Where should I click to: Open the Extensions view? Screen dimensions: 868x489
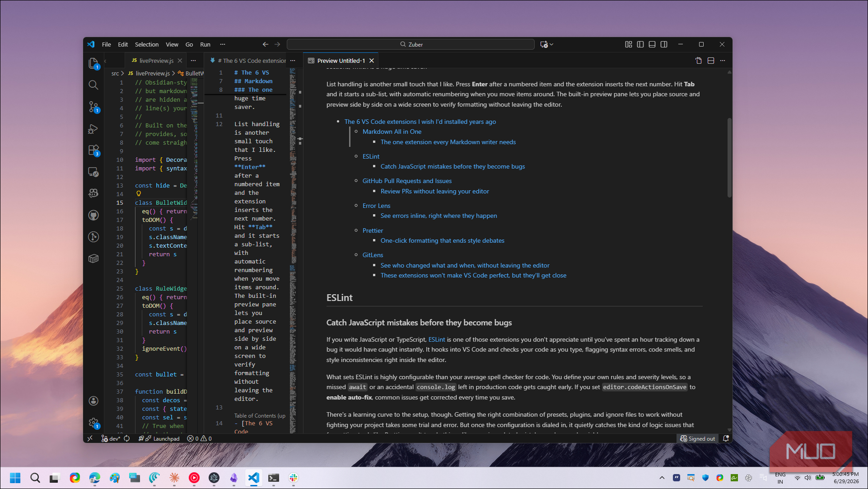[93, 150]
